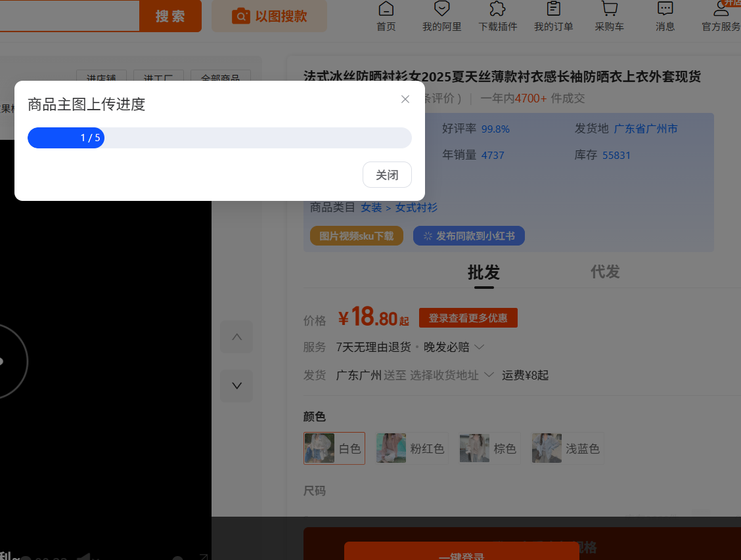741x560 pixels.
Task: Open the 下载插件 puzzle icon
Action: pyautogui.click(x=497, y=9)
